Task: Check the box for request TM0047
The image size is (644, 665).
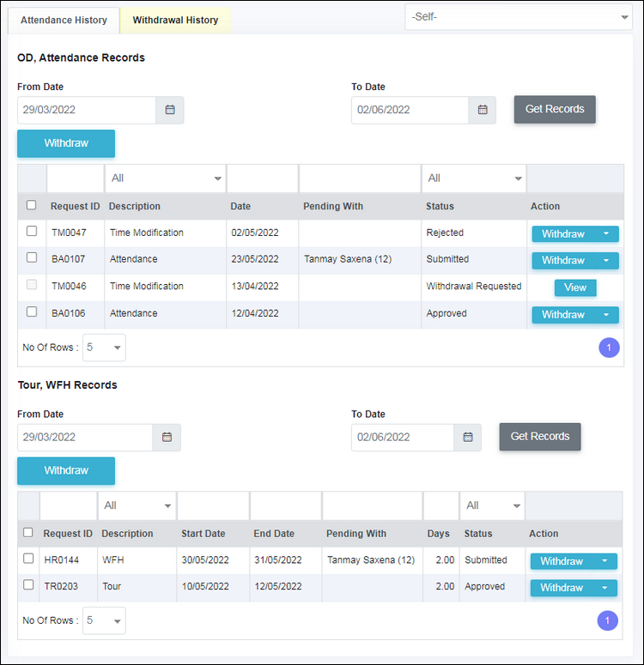Action: (32, 231)
